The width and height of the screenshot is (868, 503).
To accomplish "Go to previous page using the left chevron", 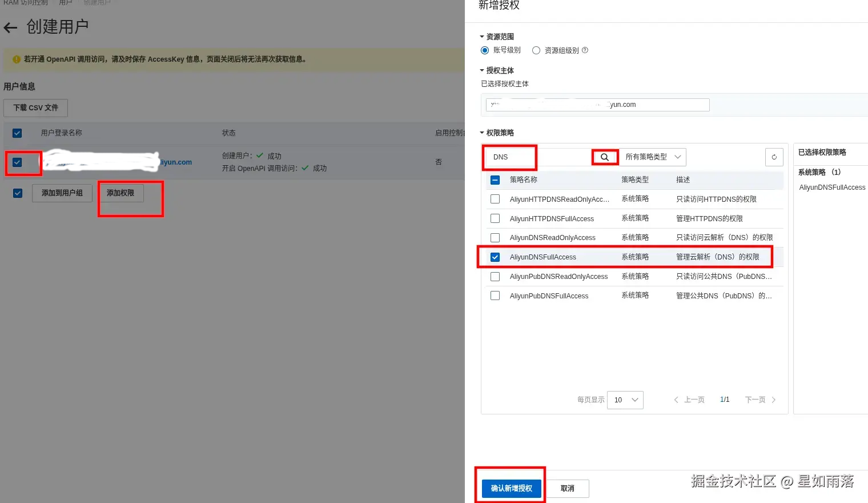I will pos(676,400).
